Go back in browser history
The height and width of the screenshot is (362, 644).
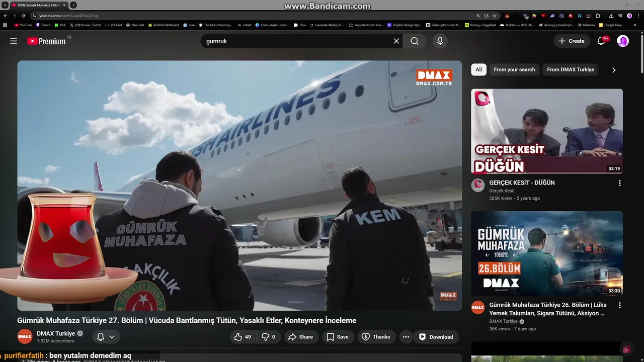tap(6, 16)
